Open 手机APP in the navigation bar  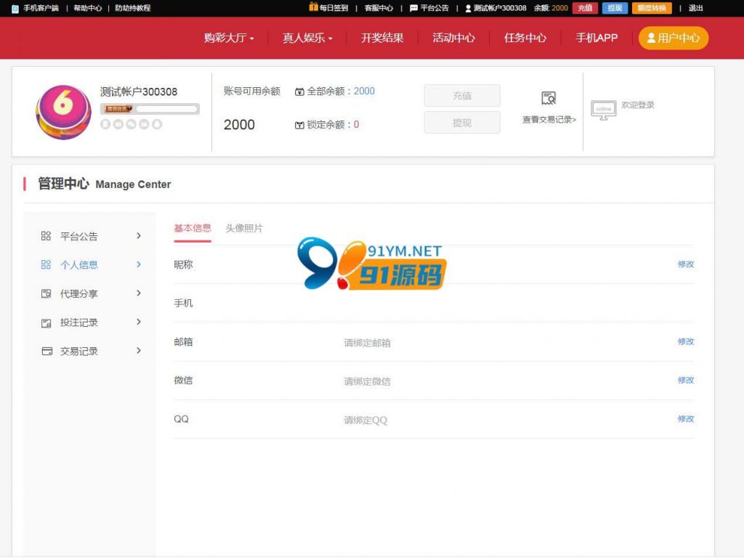[597, 38]
